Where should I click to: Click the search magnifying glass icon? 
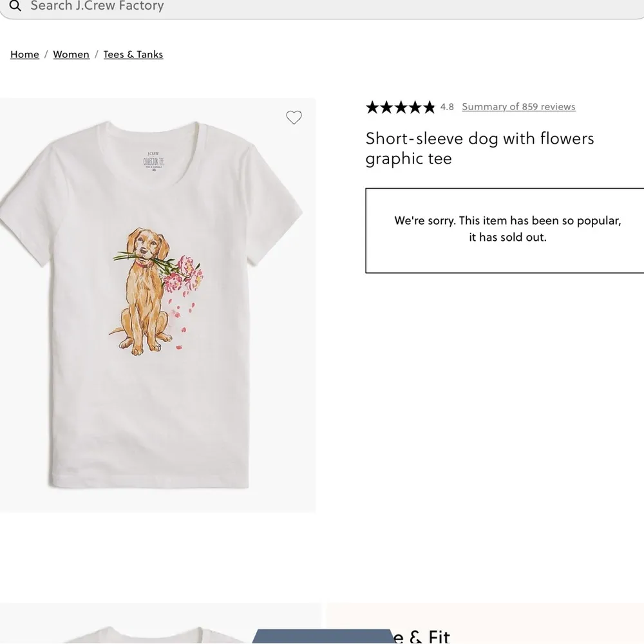point(15,6)
